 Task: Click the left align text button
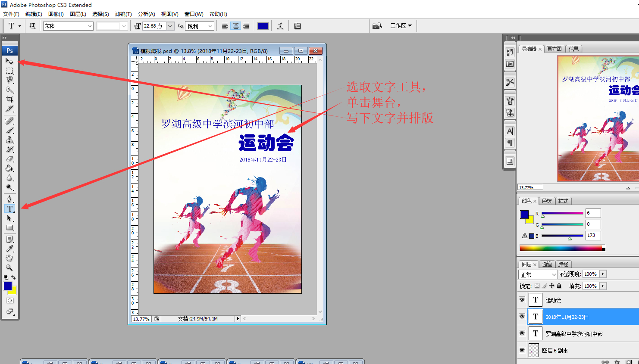coord(225,26)
